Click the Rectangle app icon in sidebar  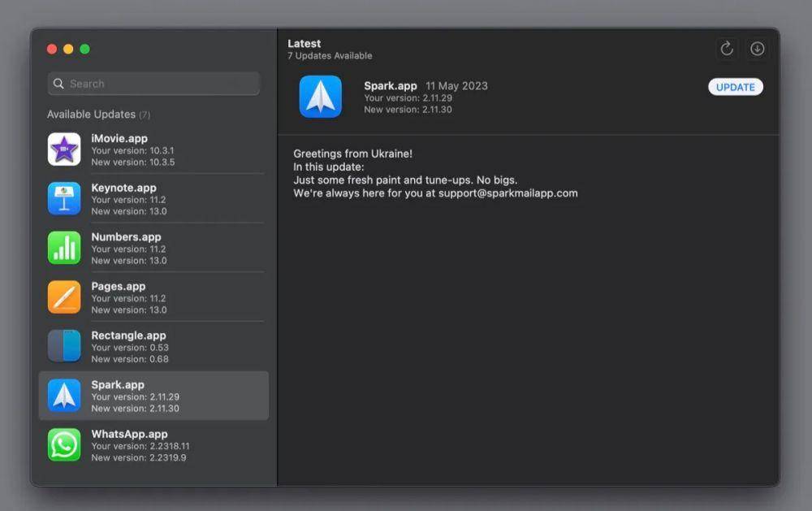(x=64, y=346)
